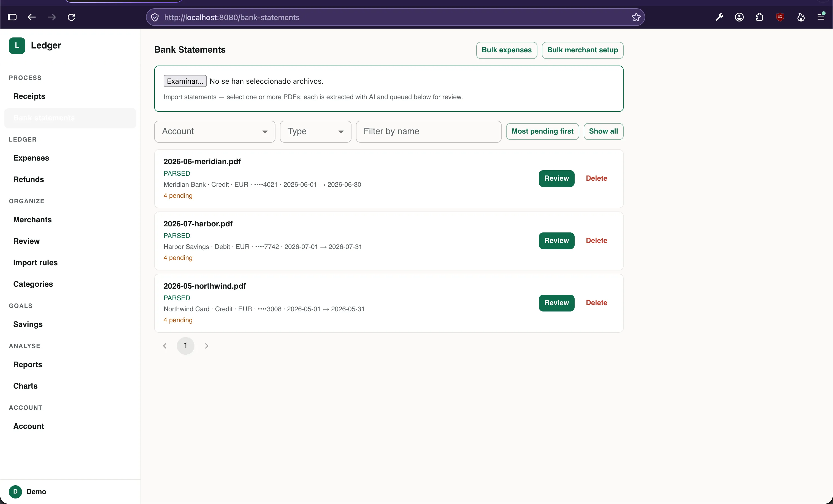Open the Account filter dropdown
Viewport: 833px width, 504px height.
point(215,131)
